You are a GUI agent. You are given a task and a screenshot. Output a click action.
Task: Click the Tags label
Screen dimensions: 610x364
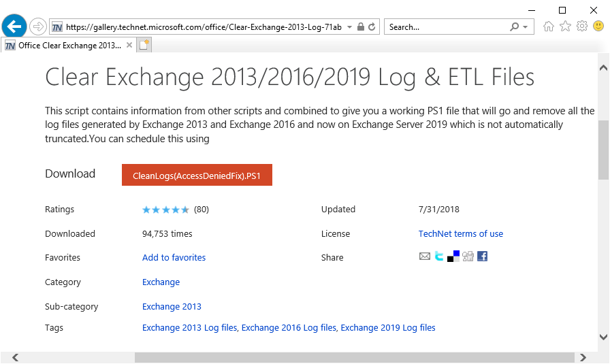point(54,328)
